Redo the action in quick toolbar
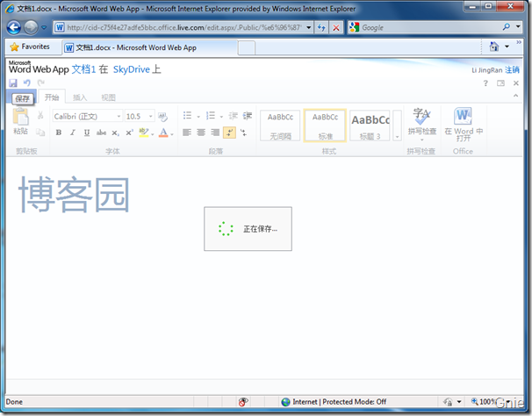 40,82
